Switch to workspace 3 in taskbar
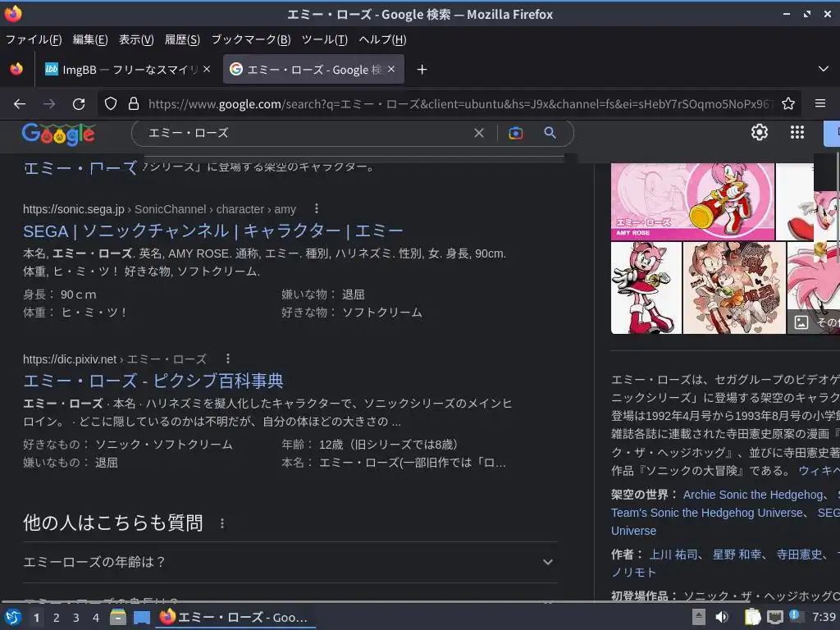840x630 pixels. tap(75, 618)
